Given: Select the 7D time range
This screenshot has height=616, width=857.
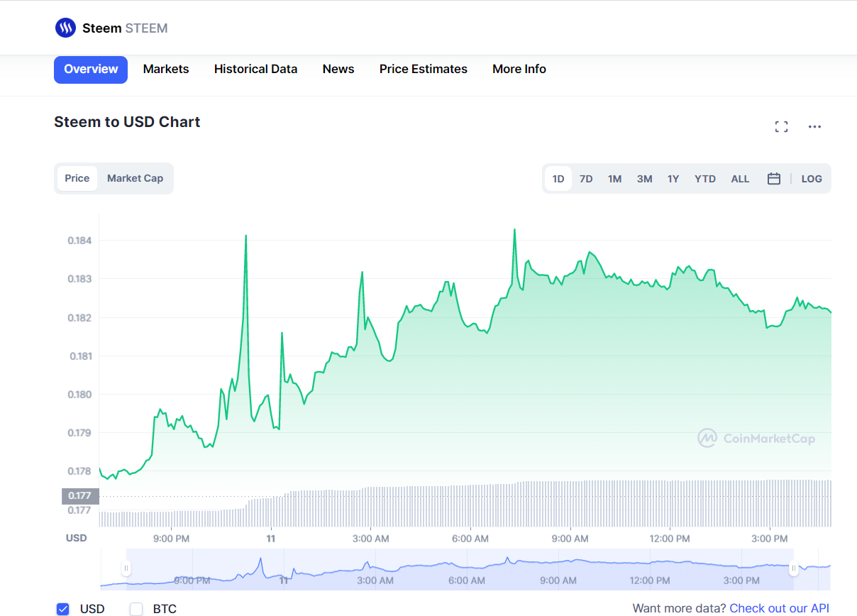Looking at the screenshot, I should (586, 179).
